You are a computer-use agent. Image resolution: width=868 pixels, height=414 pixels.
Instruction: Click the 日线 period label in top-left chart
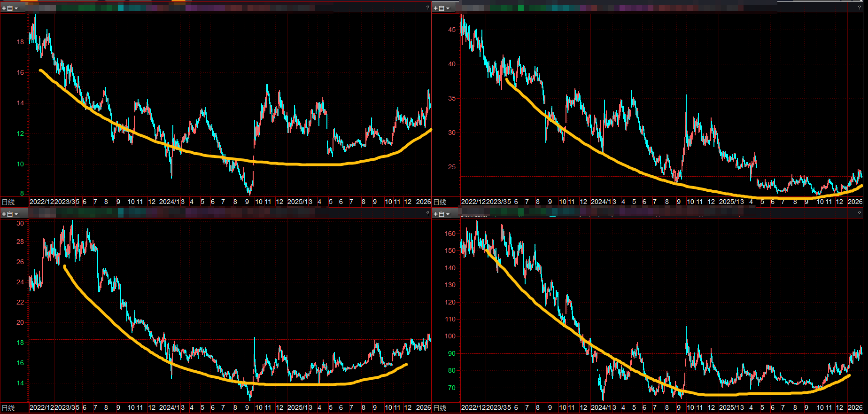click(x=8, y=202)
